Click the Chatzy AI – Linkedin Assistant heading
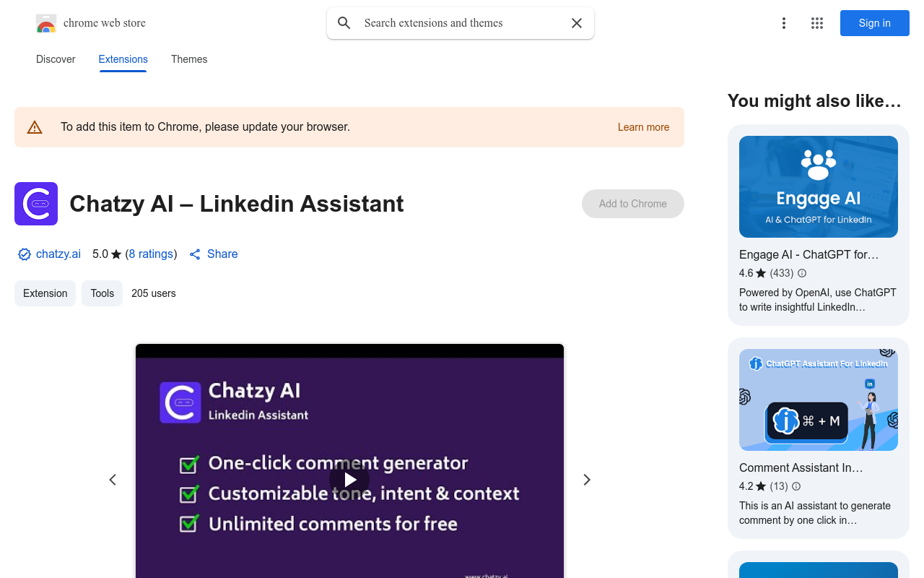 (x=237, y=204)
